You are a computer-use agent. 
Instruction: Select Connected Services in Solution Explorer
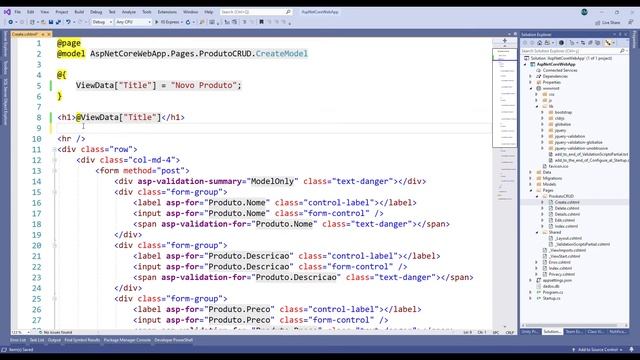click(560, 70)
